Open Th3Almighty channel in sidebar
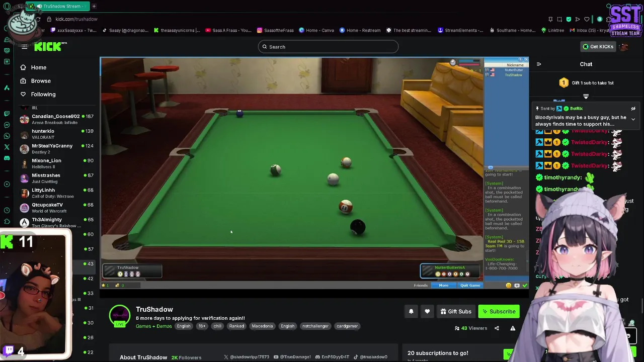Screen dimensions: 644x362 coord(56,222)
